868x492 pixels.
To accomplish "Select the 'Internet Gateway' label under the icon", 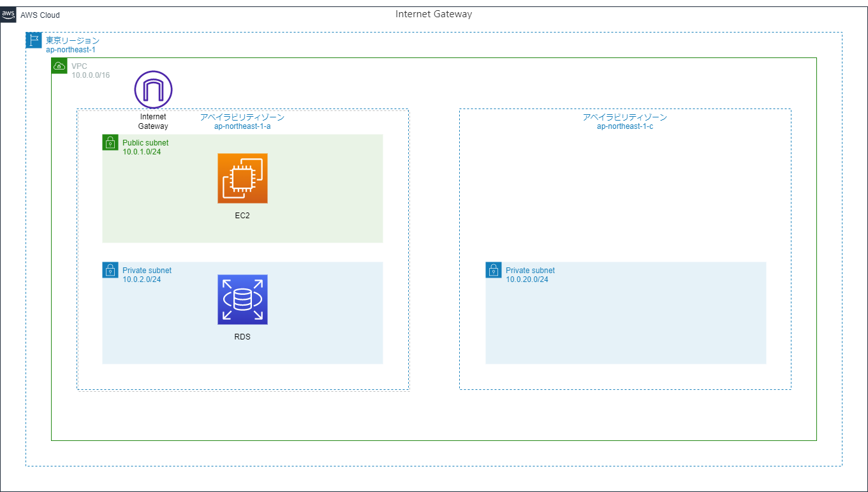I will [x=153, y=121].
